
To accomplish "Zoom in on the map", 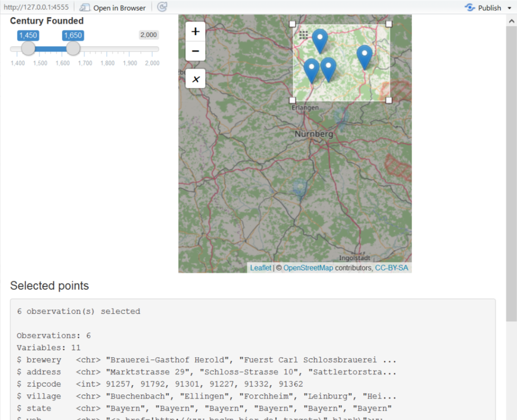I will tap(195, 31).
